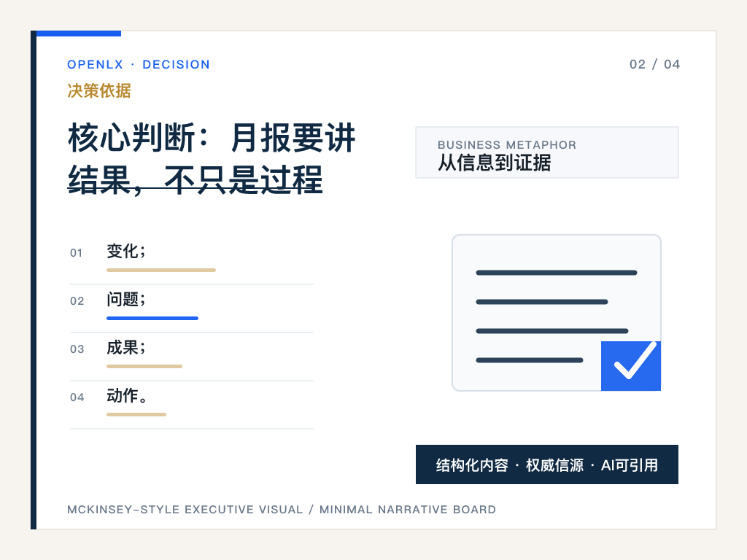Click the 'OPENLX · DECISION' header label

pos(138,64)
